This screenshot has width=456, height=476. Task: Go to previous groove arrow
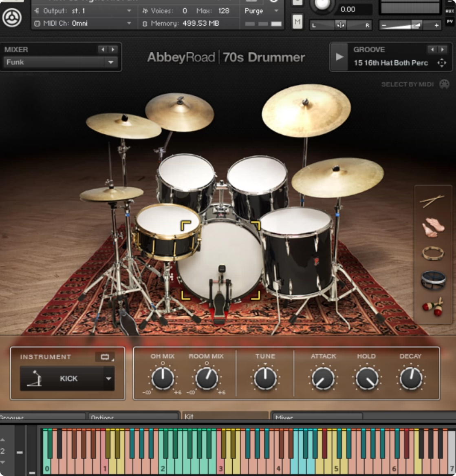432,49
